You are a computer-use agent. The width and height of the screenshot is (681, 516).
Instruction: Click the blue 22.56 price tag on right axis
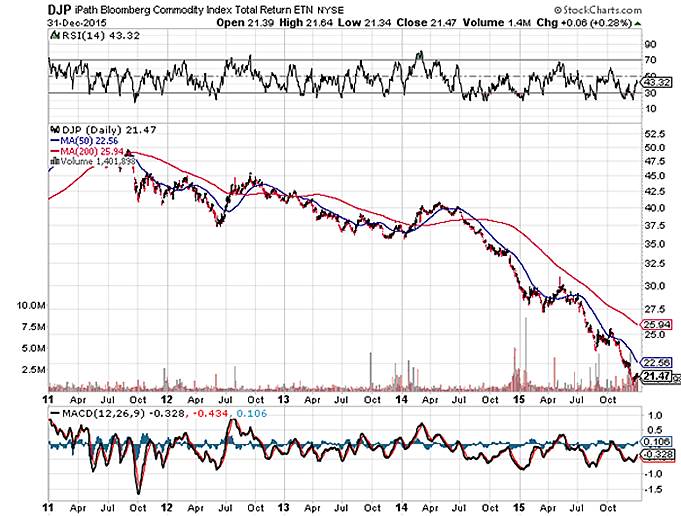[655, 363]
